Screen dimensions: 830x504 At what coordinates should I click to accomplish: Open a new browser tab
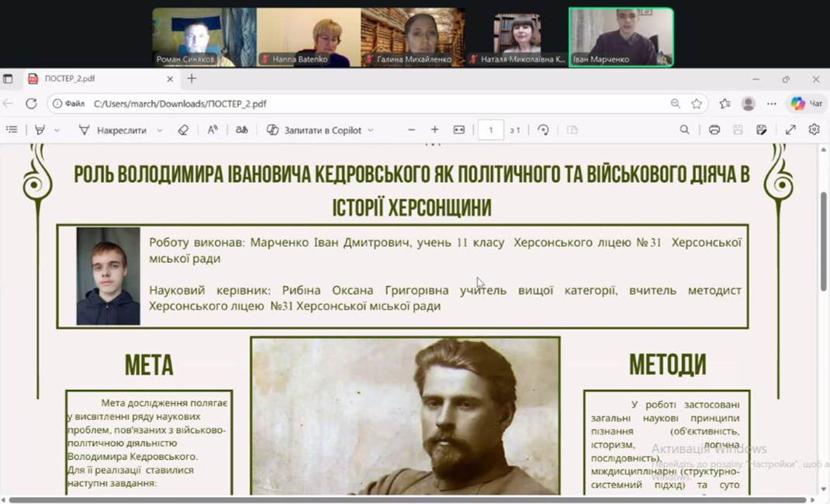click(192, 78)
